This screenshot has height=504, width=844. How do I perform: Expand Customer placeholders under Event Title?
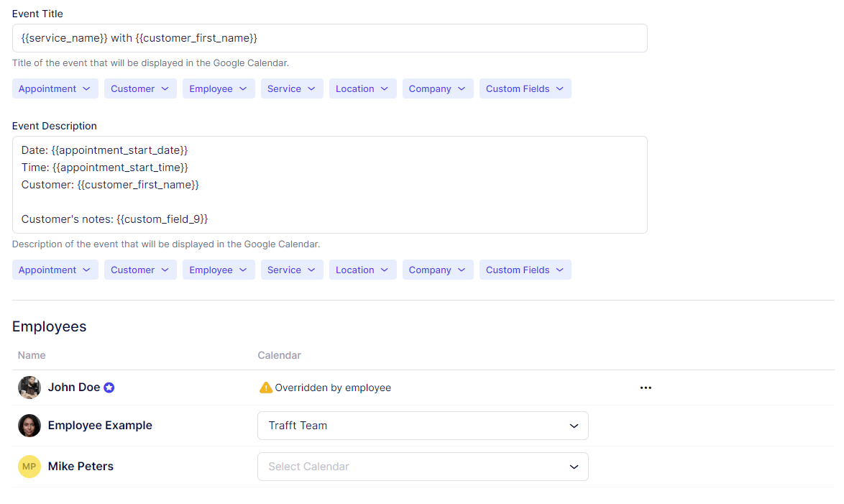pos(140,88)
